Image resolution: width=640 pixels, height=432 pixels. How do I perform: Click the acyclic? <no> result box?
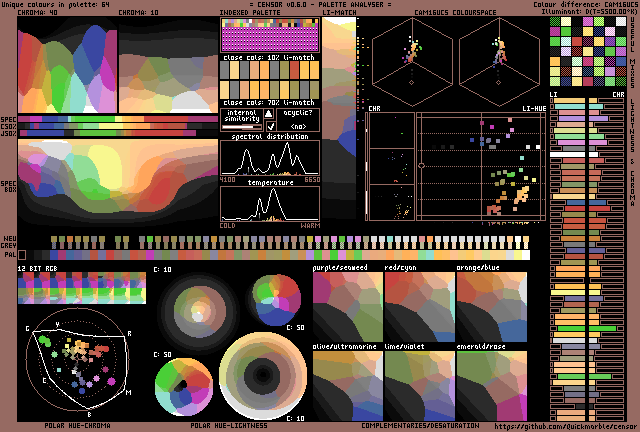tap(298, 120)
